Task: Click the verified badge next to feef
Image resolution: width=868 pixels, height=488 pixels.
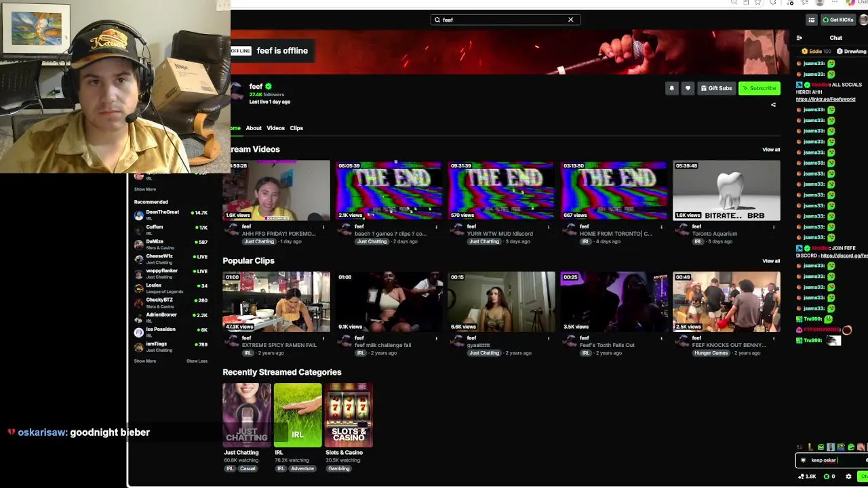Action: click(x=269, y=87)
